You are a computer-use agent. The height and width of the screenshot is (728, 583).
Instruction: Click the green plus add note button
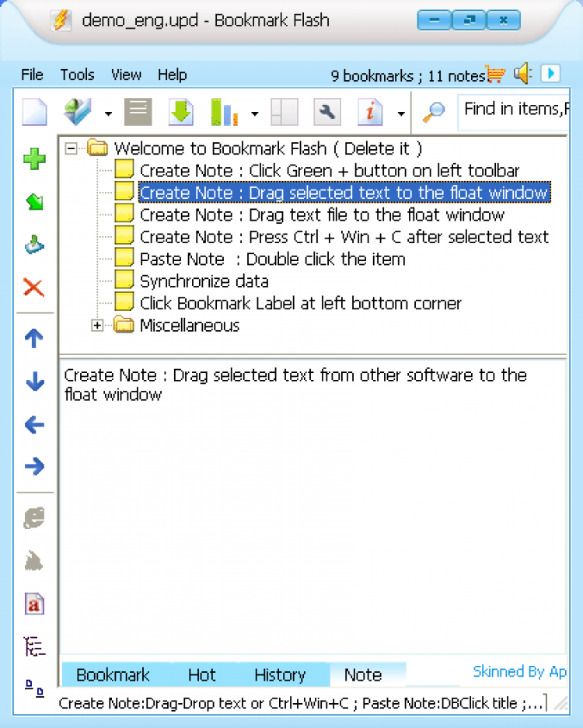[x=34, y=159]
